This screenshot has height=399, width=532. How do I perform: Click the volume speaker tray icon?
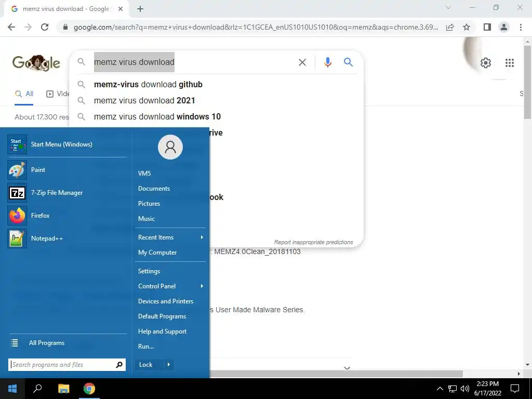pos(465,389)
